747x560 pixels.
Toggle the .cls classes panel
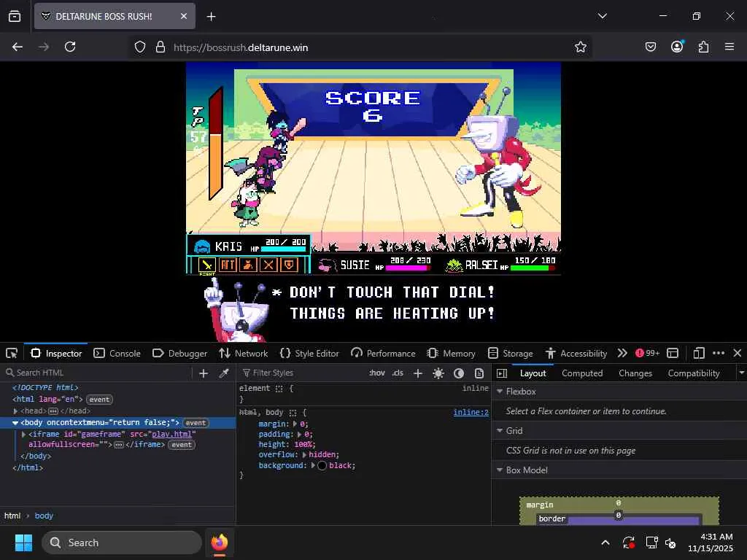coord(398,373)
